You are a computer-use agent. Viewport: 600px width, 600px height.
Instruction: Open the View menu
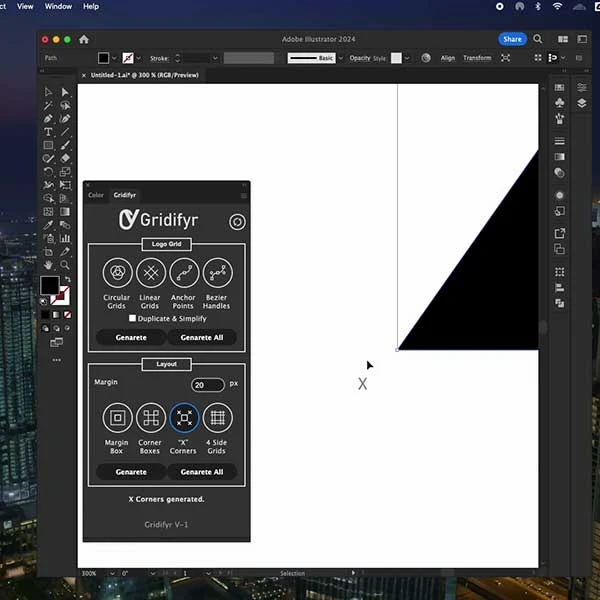25,7
